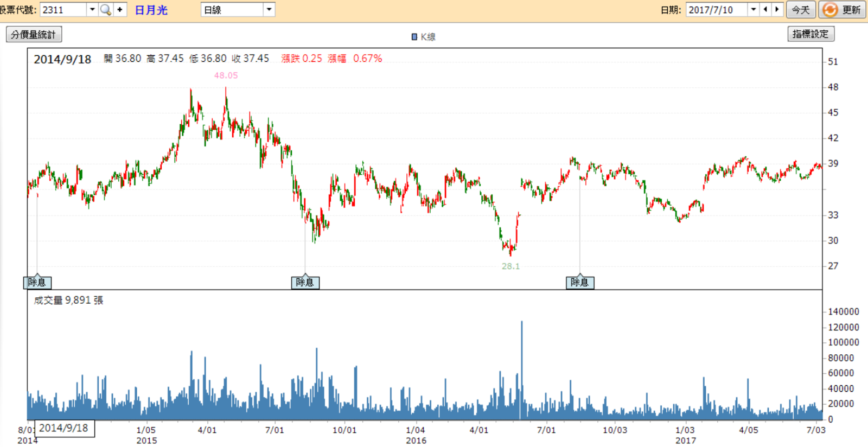
Task: Click the 漲跌 0.25 change value
Action: [x=302, y=59]
